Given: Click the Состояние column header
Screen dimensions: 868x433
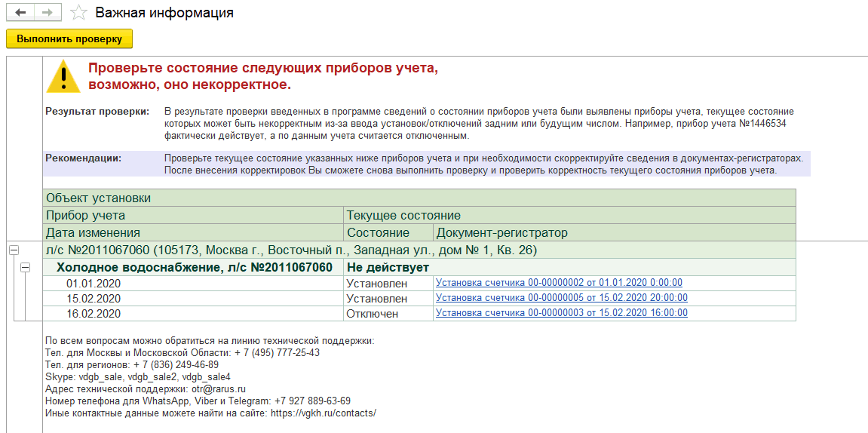Looking at the screenshot, I should tap(388, 232).
